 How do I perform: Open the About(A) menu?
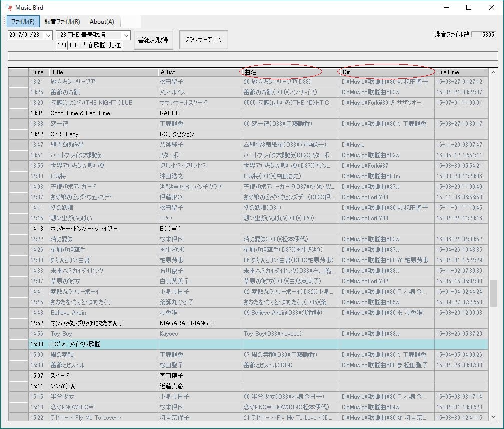click(x=102, y=22)
